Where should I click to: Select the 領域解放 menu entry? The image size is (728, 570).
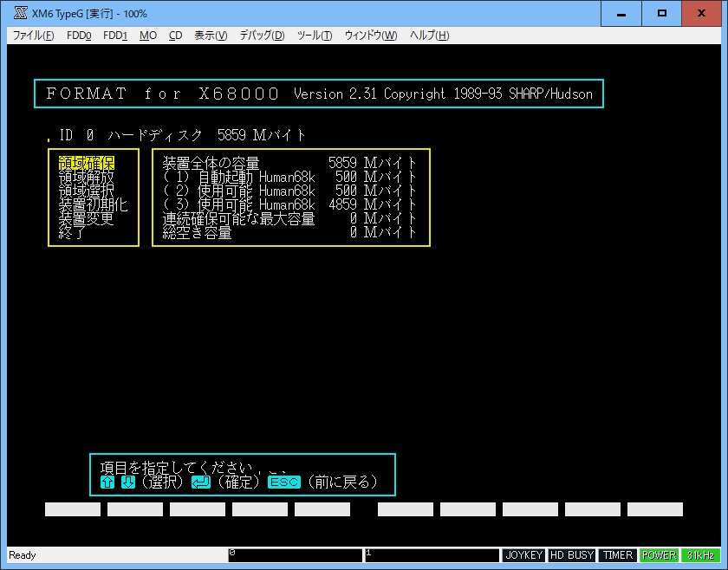pyautogui.click(x=87, y=177)
